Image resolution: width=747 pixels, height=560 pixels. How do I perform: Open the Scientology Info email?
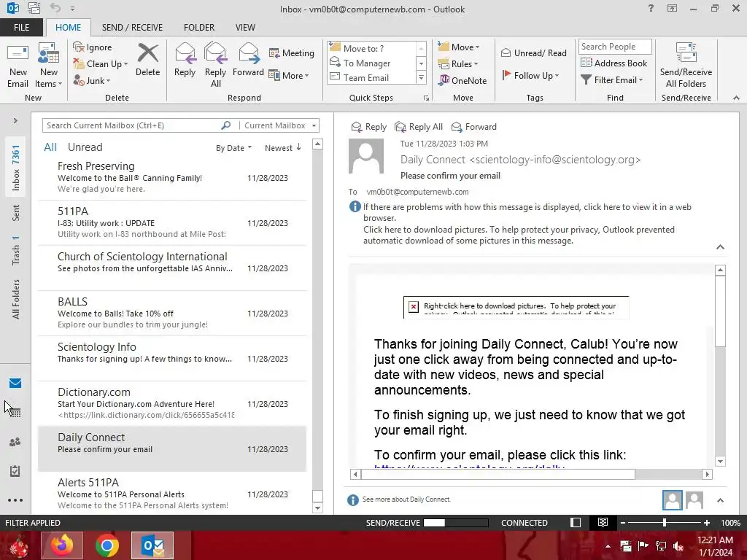[172, 359]
